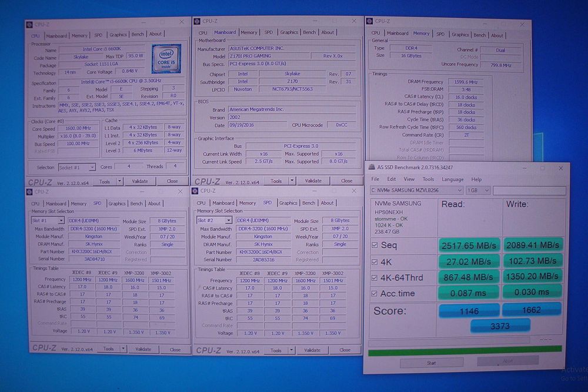This screenshot has width=588, height=392.
Task: Open the Edit menu in AS SSD Benchmark
Action: click(x=392, y=179)
